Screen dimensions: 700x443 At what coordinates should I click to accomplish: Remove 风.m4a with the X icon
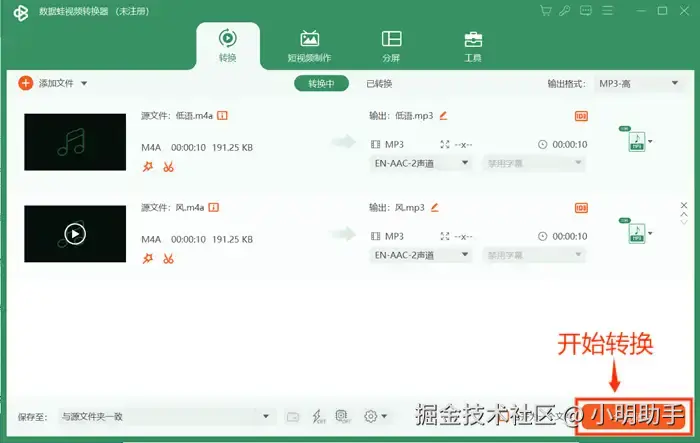(683, 205)
